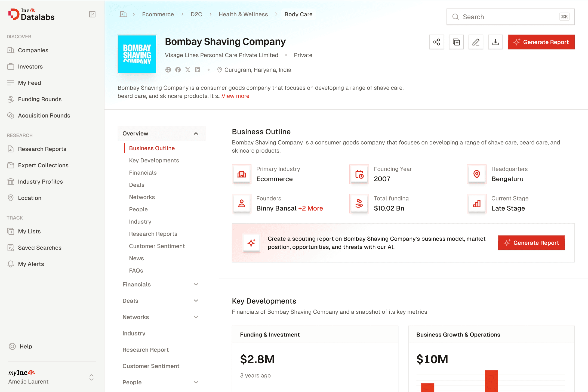Open company website globe icon
This screenshot has width=588, height=392.
(x=168, y=70)
